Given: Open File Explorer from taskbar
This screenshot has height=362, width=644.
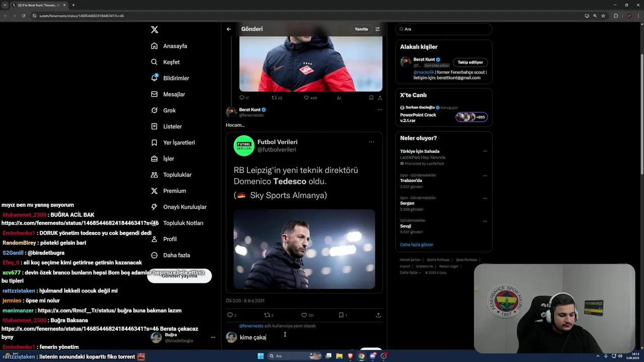Looking at the screenshot, I should (339, 356).
